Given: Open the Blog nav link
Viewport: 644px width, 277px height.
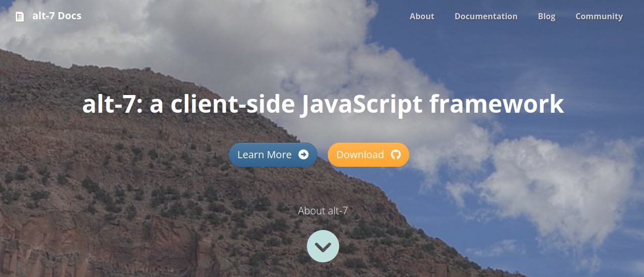Looking at the screenshot, I should pos(547,16).
